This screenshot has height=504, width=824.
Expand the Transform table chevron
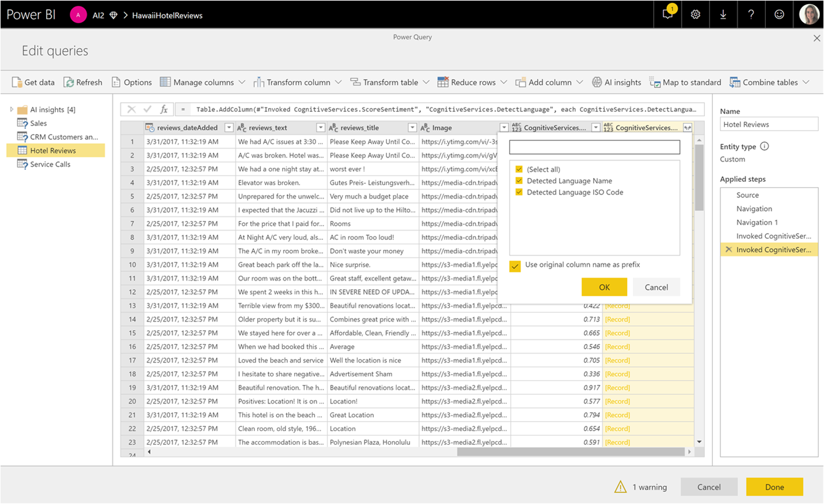click(x=426, y=82)
